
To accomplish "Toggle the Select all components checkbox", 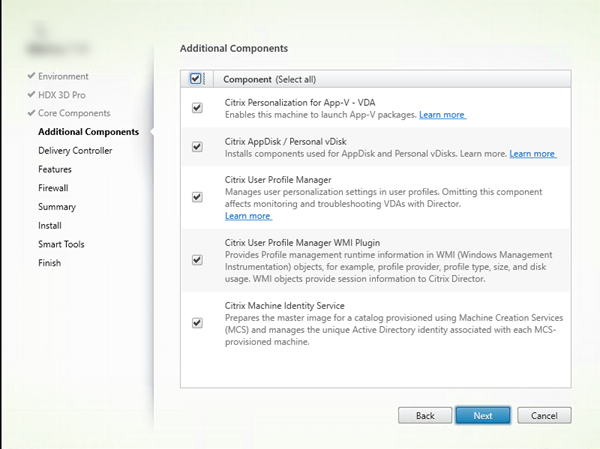I will (x=195, y=78).
